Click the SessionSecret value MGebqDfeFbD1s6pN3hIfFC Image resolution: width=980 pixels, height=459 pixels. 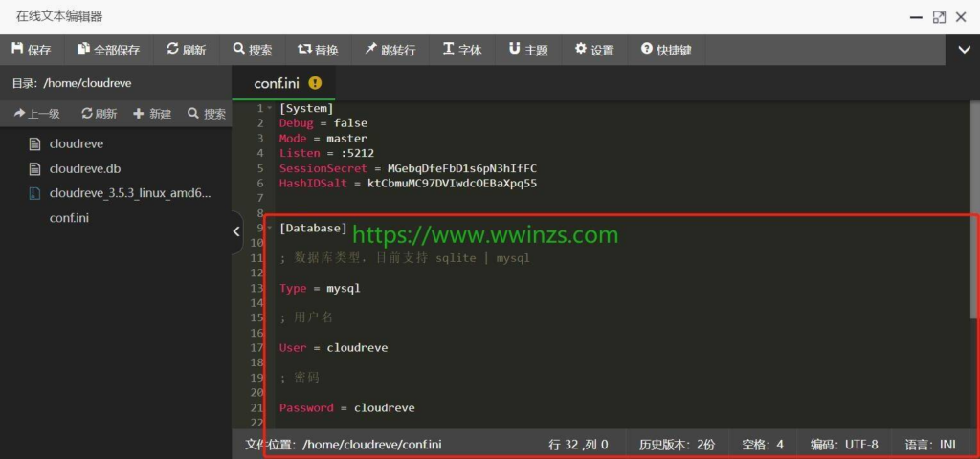click(462, 168)
